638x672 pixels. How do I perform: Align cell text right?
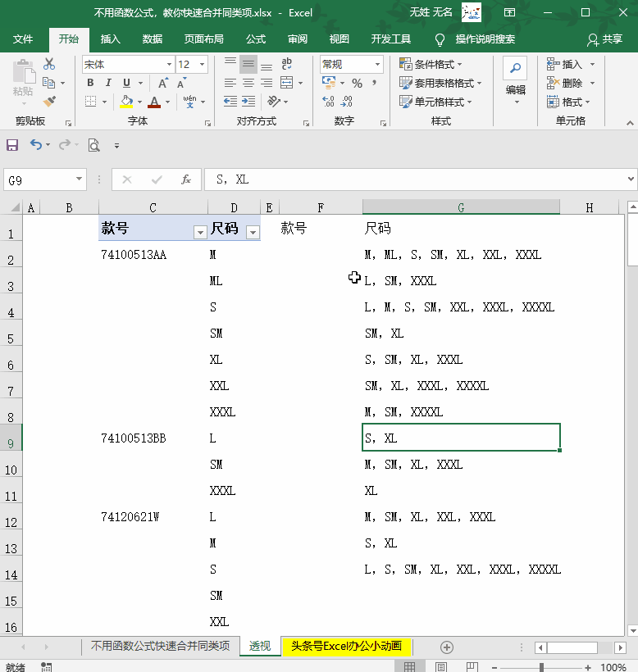point(267,83)
